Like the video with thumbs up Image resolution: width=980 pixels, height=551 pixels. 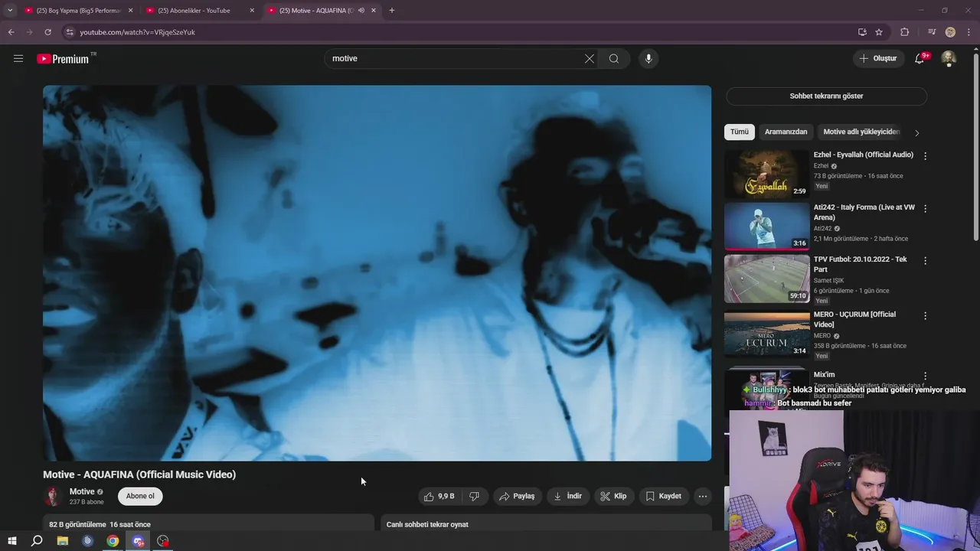[439, 496]
